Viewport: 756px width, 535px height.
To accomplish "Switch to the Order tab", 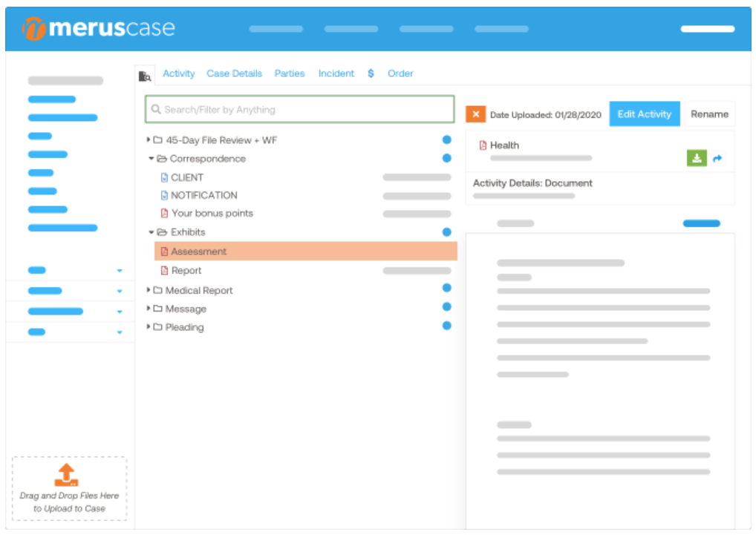I will [401, 73].
